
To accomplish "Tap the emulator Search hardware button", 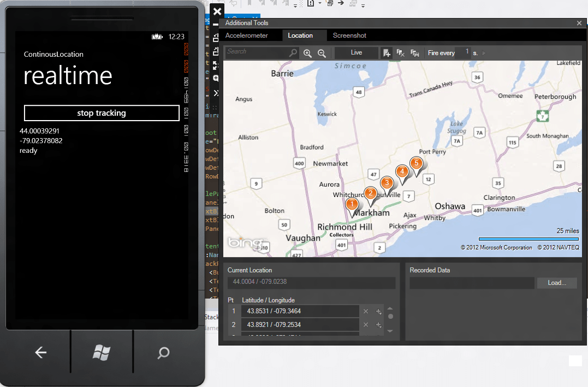I will (163, 353).
